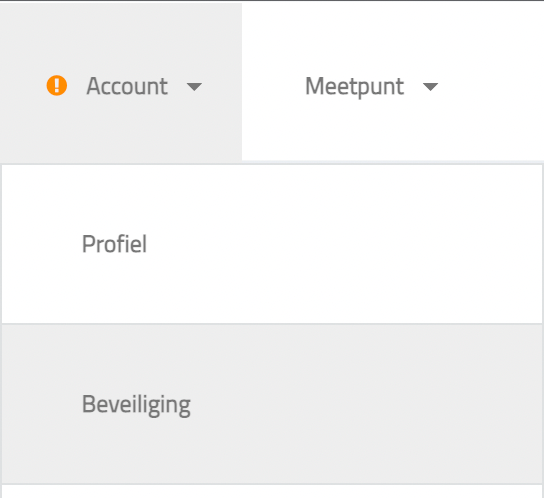Expand the Meetpunt dropdown arrow
Viewport: 544px width, 498px height.
point(430,87)
